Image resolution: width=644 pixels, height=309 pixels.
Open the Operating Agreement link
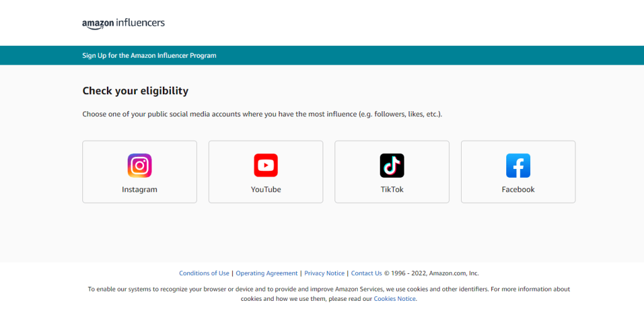point(267,273)
